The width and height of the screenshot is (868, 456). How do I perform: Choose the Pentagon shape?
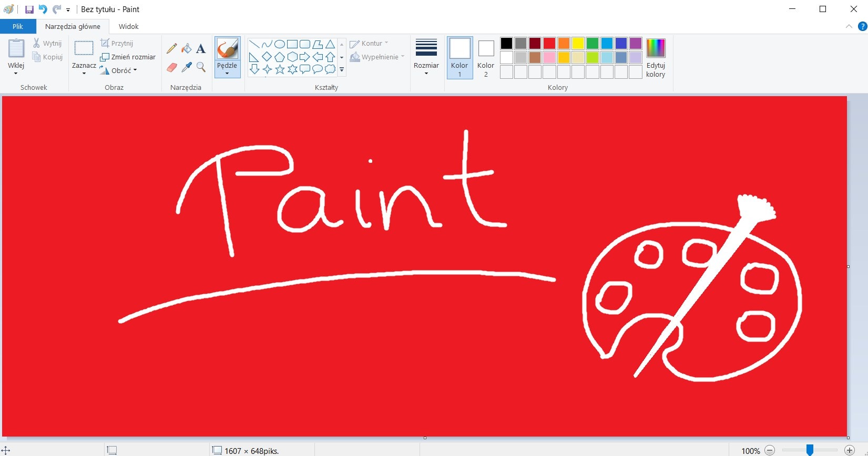point(280,57)
